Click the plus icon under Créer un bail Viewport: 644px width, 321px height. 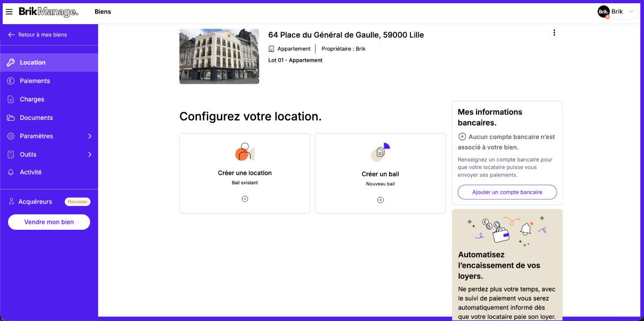coord(380,200)
